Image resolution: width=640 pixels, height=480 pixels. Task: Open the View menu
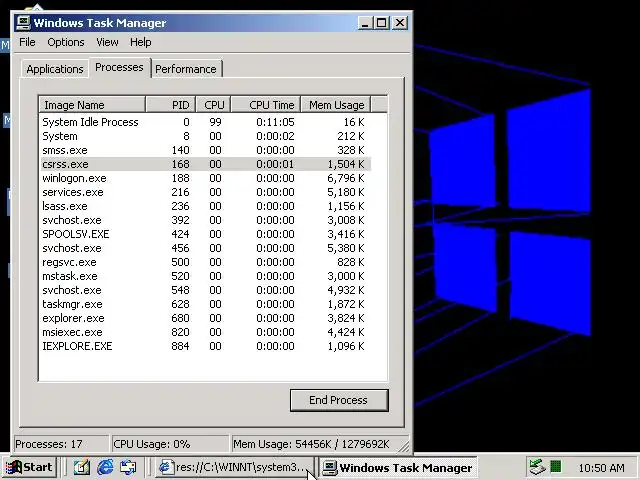point(107,42)
